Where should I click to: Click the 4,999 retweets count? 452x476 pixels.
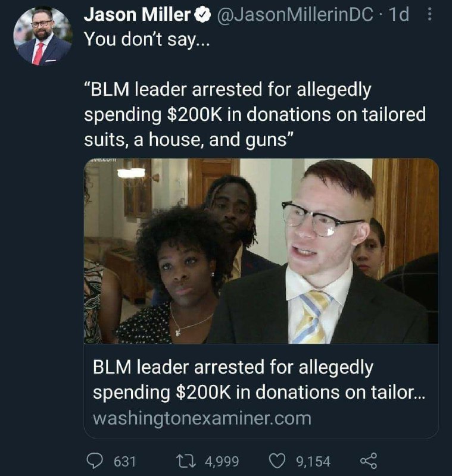[222, 462]
